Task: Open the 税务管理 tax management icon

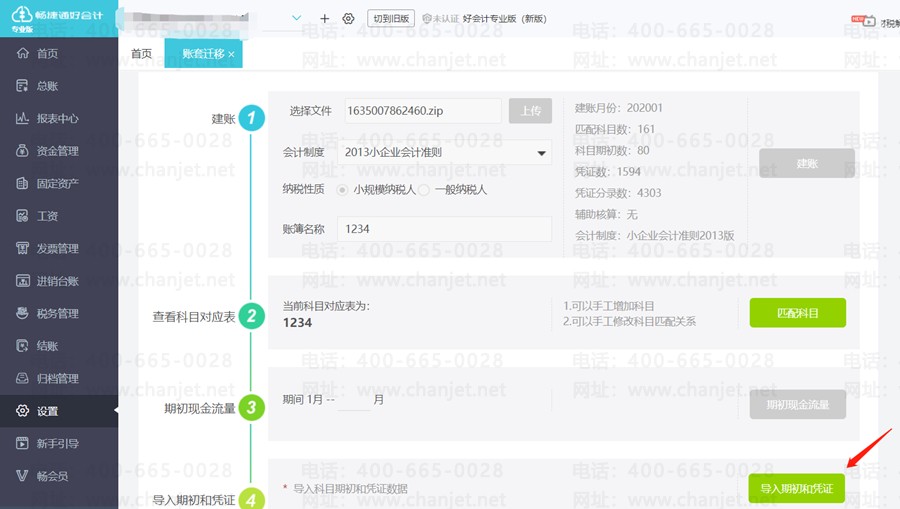Action: [x=22, y=313]
